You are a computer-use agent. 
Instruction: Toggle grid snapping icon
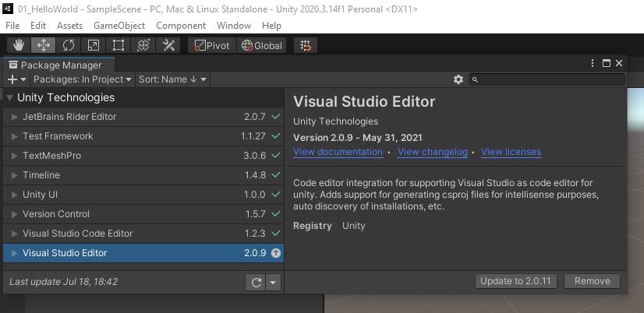click(x=306, y=45)
